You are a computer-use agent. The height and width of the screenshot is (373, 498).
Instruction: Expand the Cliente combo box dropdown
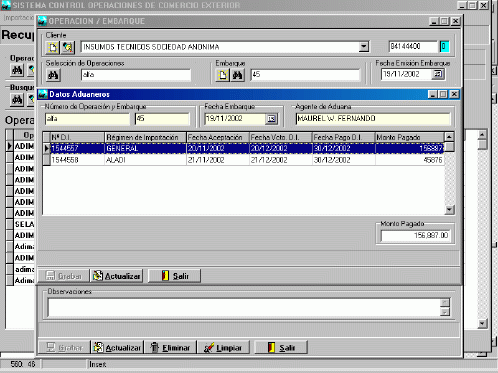tap(364, 47)
